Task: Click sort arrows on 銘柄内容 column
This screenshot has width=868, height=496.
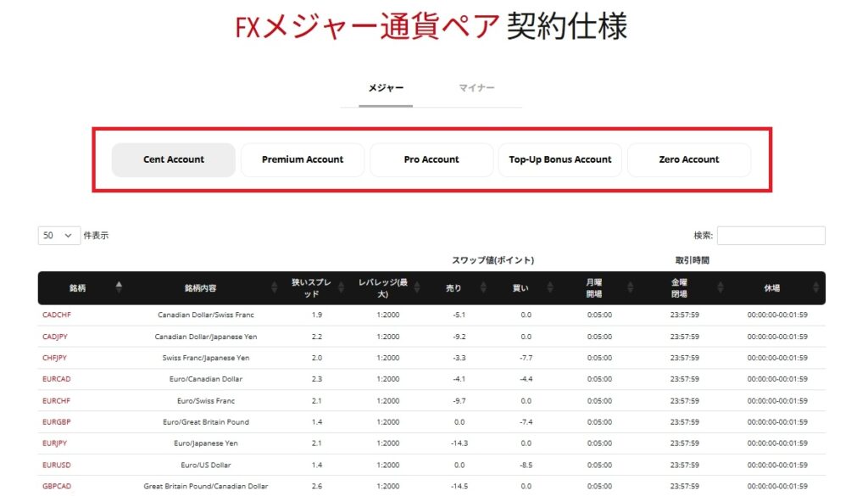Action: coord(274,288)
